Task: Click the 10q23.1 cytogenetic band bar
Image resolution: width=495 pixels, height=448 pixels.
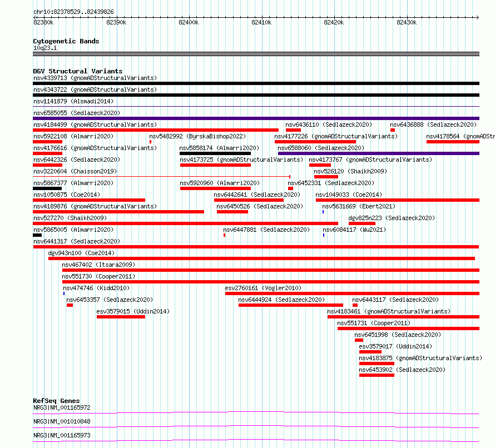Action: pos(256,54)
